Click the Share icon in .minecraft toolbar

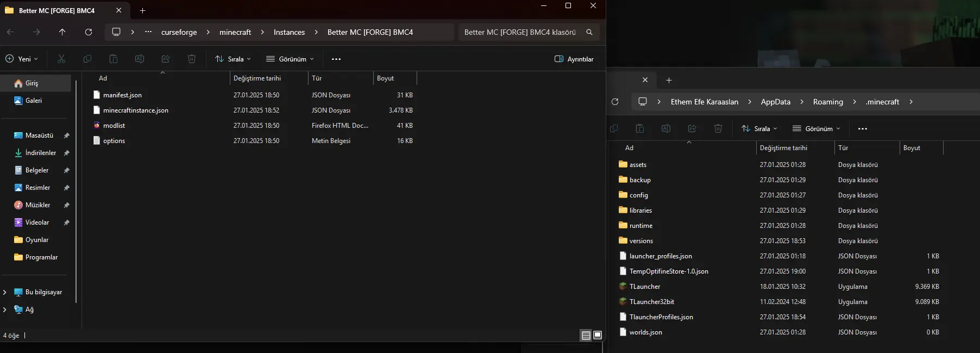[x=692, y=128]
